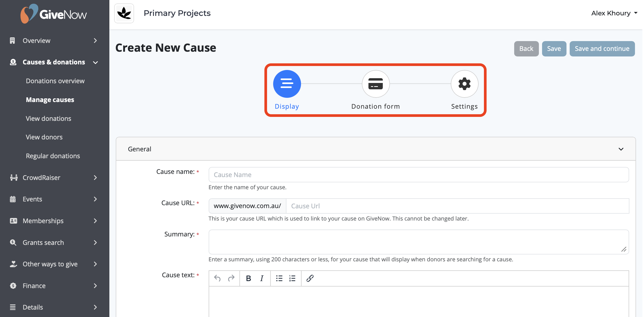Toggle bold formatting in Cause text editor
The image size is (644, 317).
(248, 278)
